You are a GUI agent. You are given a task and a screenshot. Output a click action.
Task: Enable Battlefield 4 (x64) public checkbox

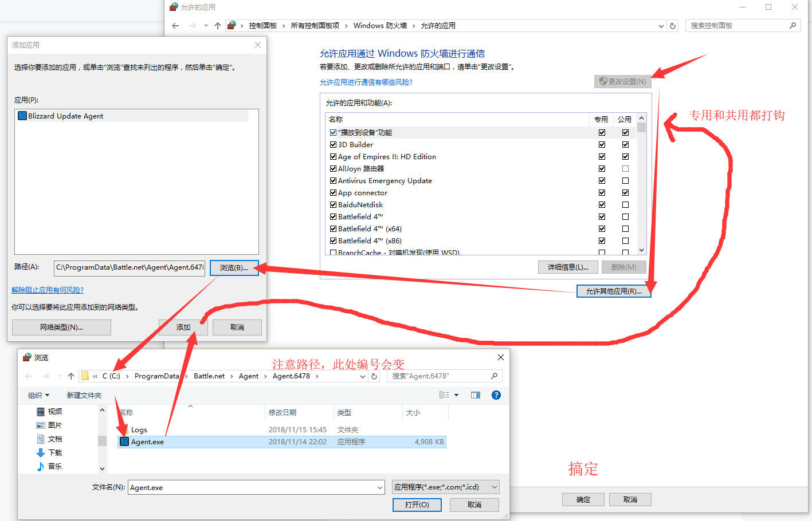click(x=625, y=229)
